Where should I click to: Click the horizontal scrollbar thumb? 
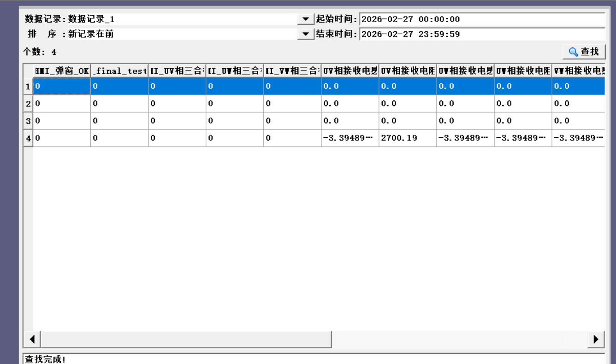[x=186, y=340]
